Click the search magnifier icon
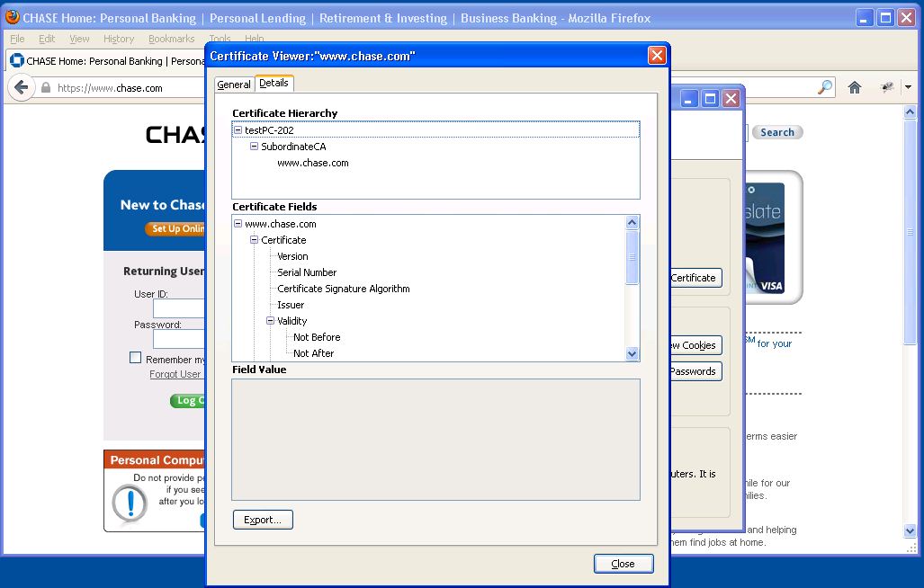This screenshot has width=924, height=588. (x=823, y=87)
